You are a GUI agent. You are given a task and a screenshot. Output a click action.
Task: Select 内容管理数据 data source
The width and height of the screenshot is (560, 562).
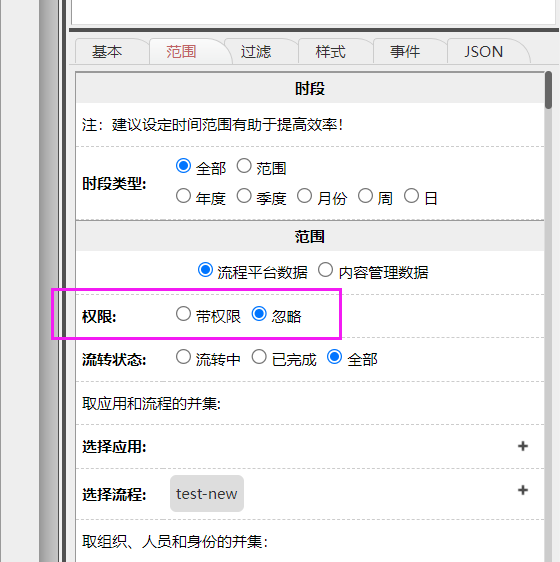pos(326,270)
